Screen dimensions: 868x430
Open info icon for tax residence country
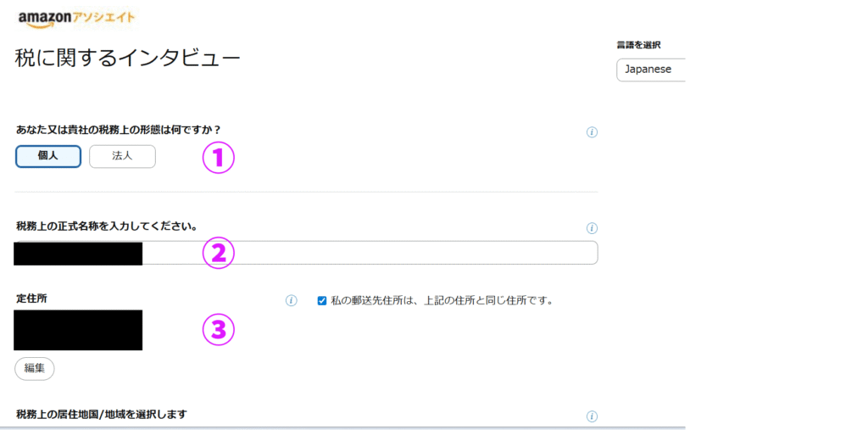pos(592,416)
